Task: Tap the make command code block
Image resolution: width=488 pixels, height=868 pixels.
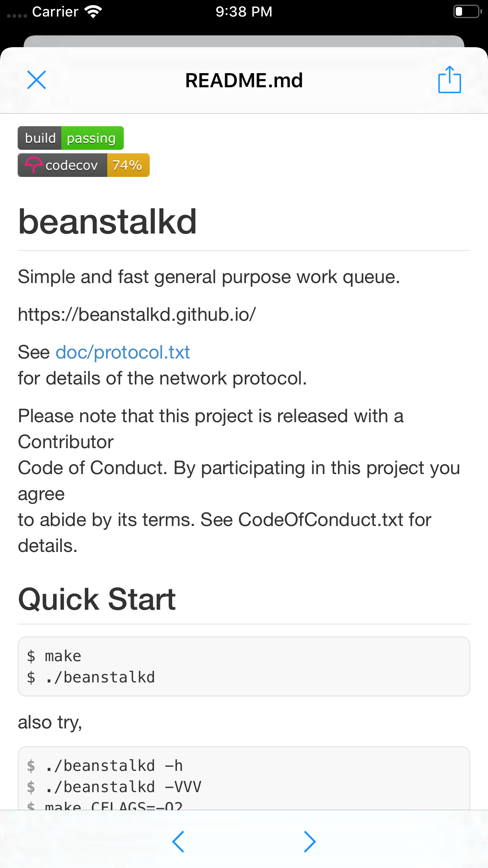Action: pyautogui.click(x=244, y=666)
